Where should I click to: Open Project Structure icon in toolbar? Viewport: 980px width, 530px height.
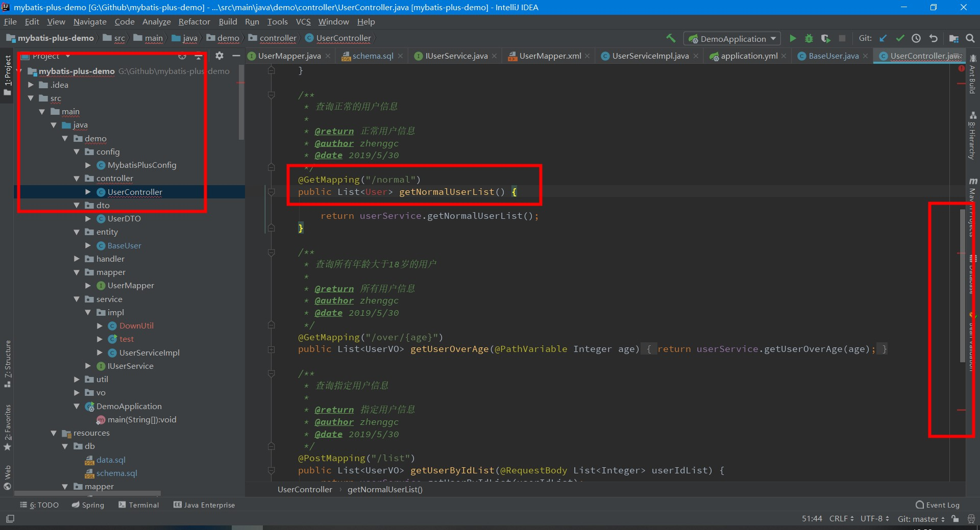[953, 38]
